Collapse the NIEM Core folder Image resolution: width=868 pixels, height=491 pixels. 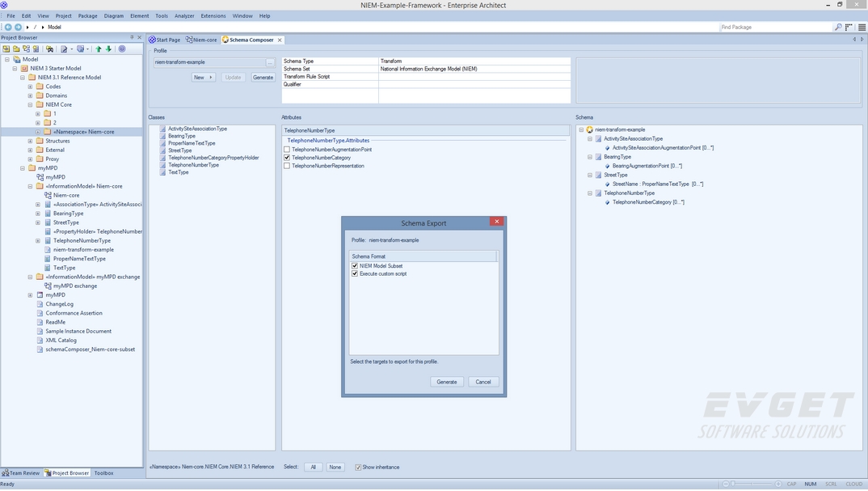point(31,104)
